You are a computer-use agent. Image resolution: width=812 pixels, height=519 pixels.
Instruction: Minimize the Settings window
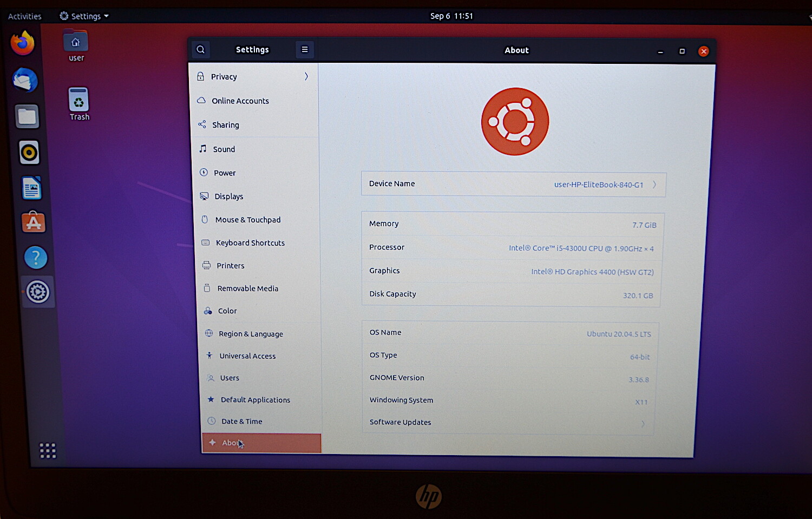(660, 51)
